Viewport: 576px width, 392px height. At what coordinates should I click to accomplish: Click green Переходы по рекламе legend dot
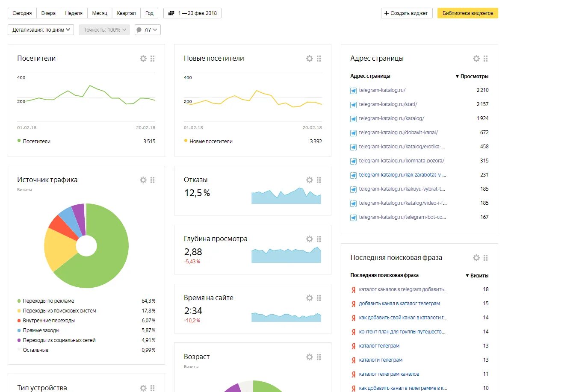tap(19, 301)
